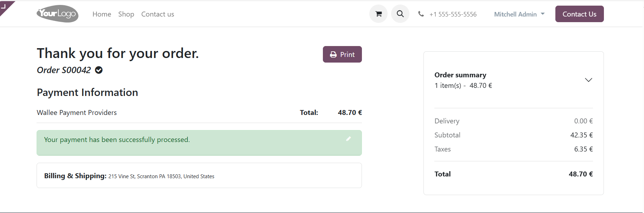The width and height of the screenshot is (644, 213).
Task: Open the Shop menu item
Action: (126, 14)
